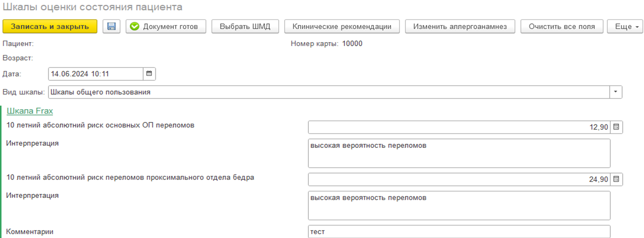Click the Дата input field
Image resolution: width=644 pixels, height=238 pixels.
(96, 74)
